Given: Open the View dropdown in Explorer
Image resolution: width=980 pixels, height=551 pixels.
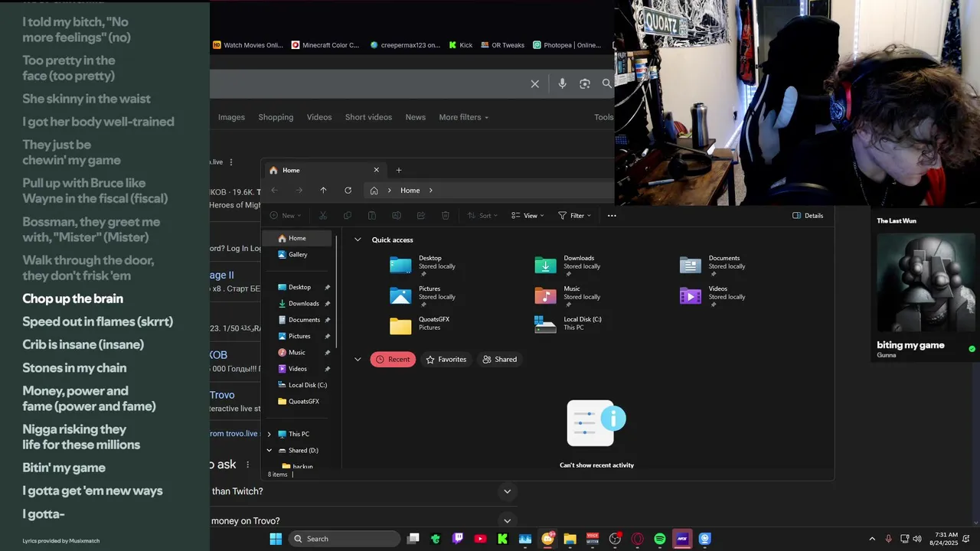Looking at the screenshot, I should click(x=528, y=216).
